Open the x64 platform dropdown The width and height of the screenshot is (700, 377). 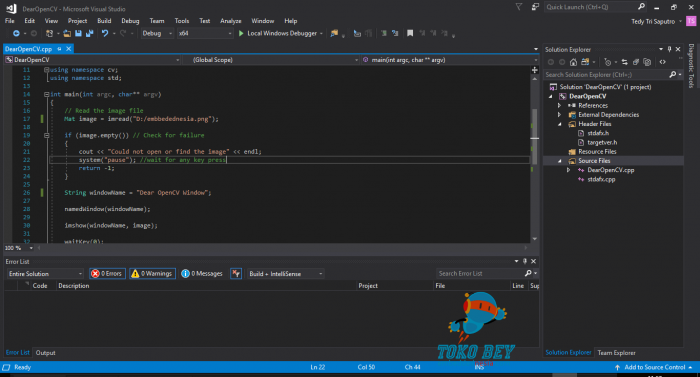[x=205, y=34]
